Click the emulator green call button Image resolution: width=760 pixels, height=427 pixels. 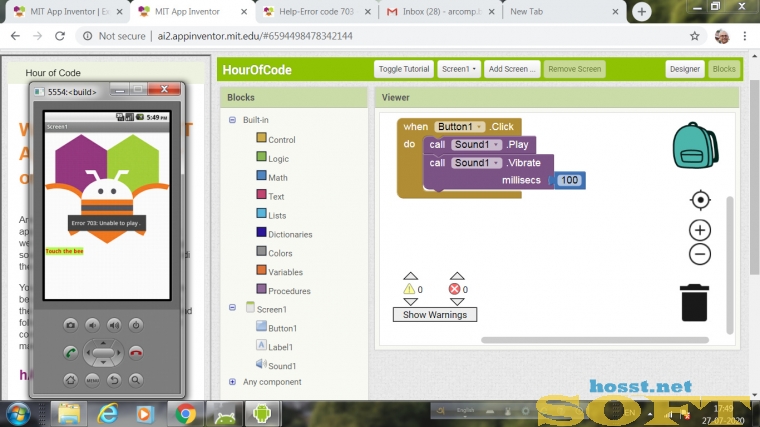click(70, 353)
